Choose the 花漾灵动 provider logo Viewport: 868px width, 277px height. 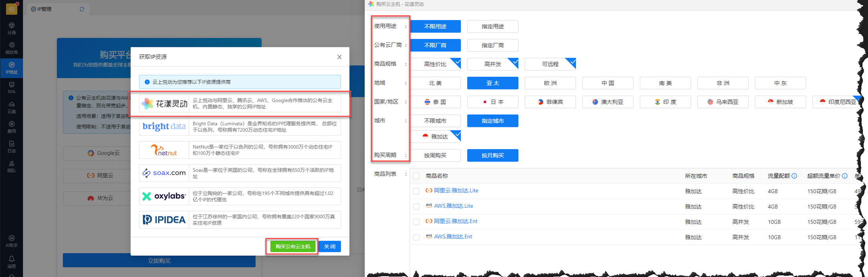pos(165,104)
